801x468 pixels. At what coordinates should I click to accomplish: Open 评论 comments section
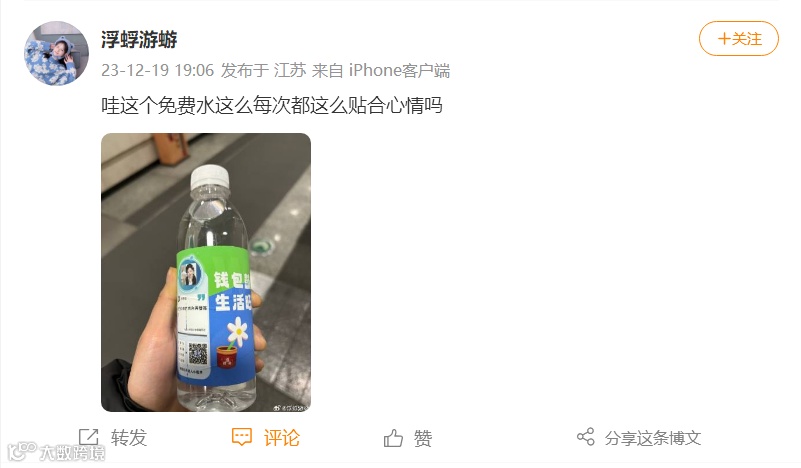(281, 438)
